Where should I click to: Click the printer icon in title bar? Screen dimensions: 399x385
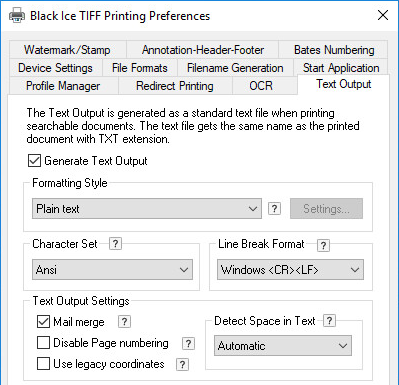pos(17,15)
